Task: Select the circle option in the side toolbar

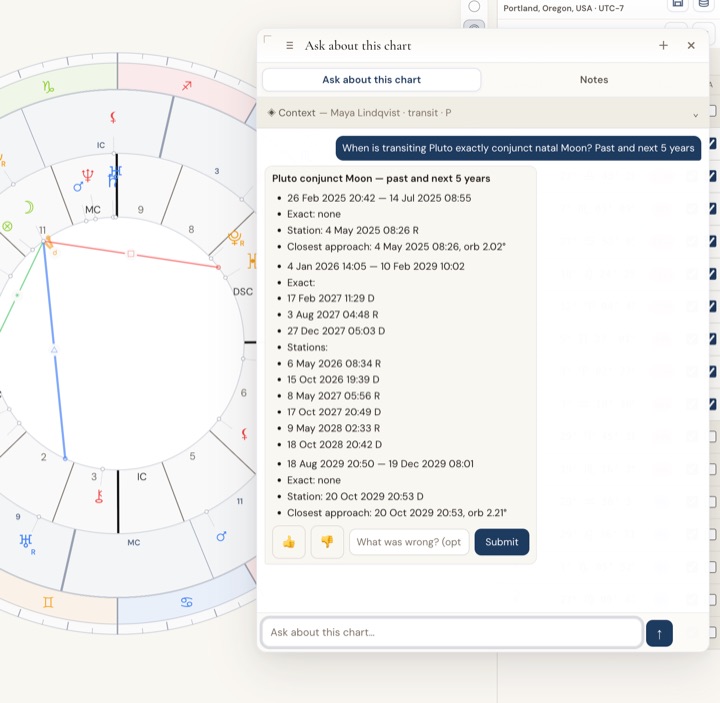Action: 474,6
